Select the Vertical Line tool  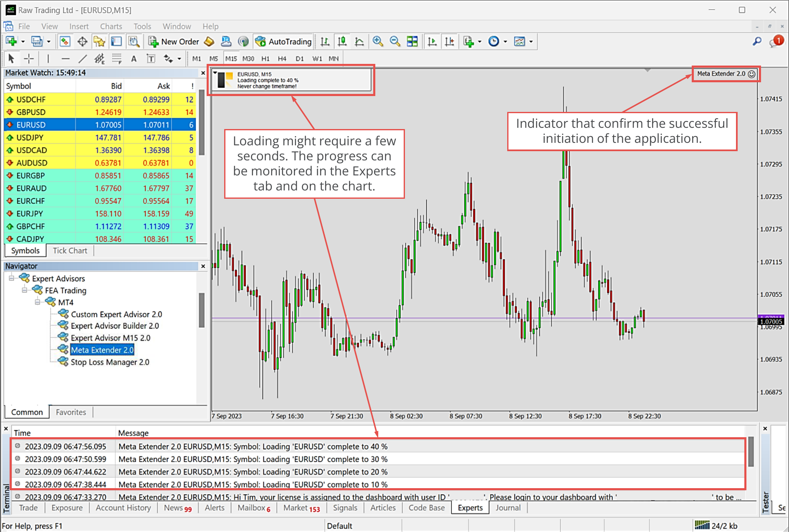(x=48, y=58)
